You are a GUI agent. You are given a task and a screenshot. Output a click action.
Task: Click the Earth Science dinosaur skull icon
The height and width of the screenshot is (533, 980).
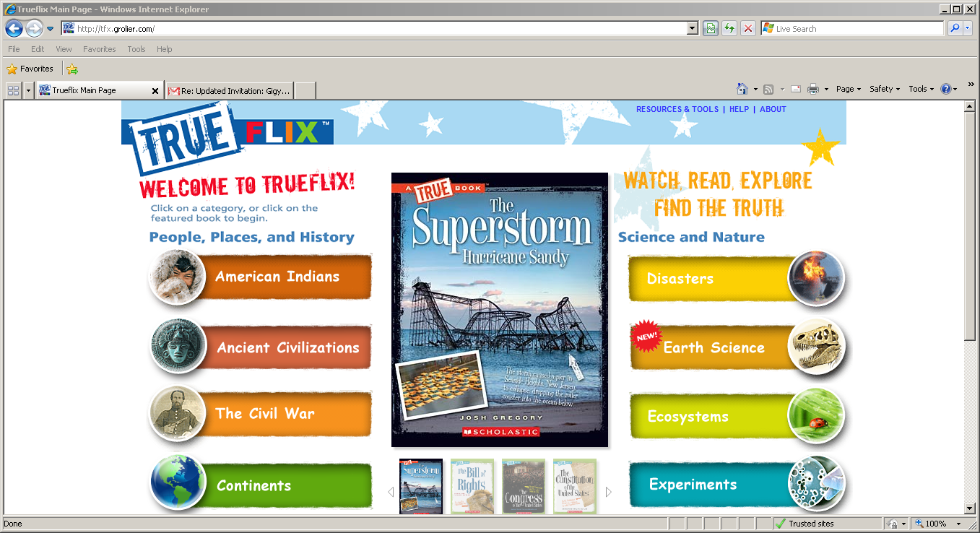[816, 347]
